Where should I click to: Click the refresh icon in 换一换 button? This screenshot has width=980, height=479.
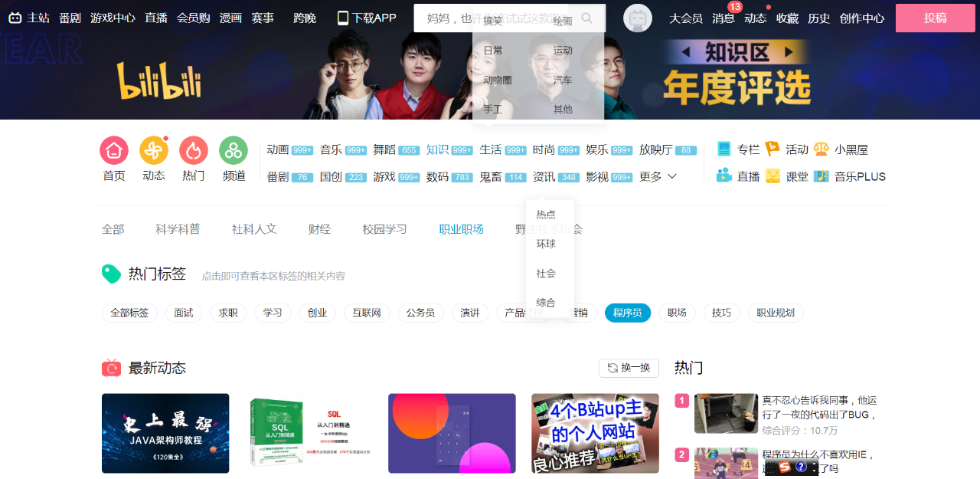[612, 368]
